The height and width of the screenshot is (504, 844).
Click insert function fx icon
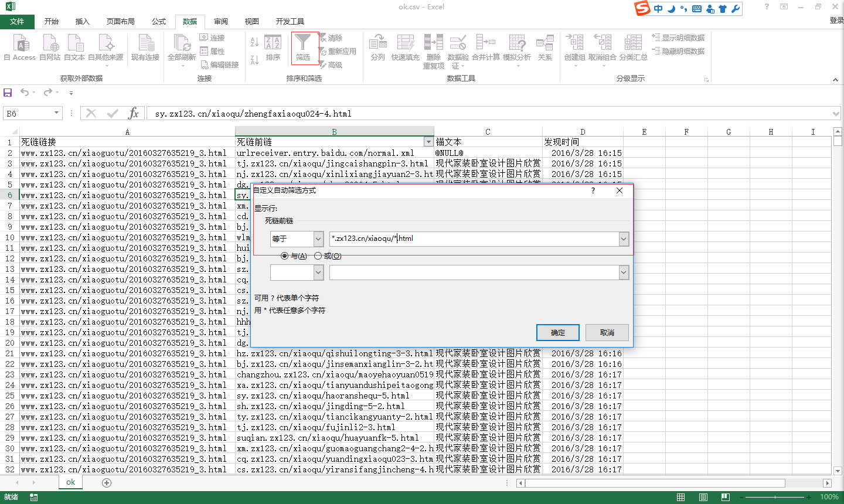[x=134, y=113]
